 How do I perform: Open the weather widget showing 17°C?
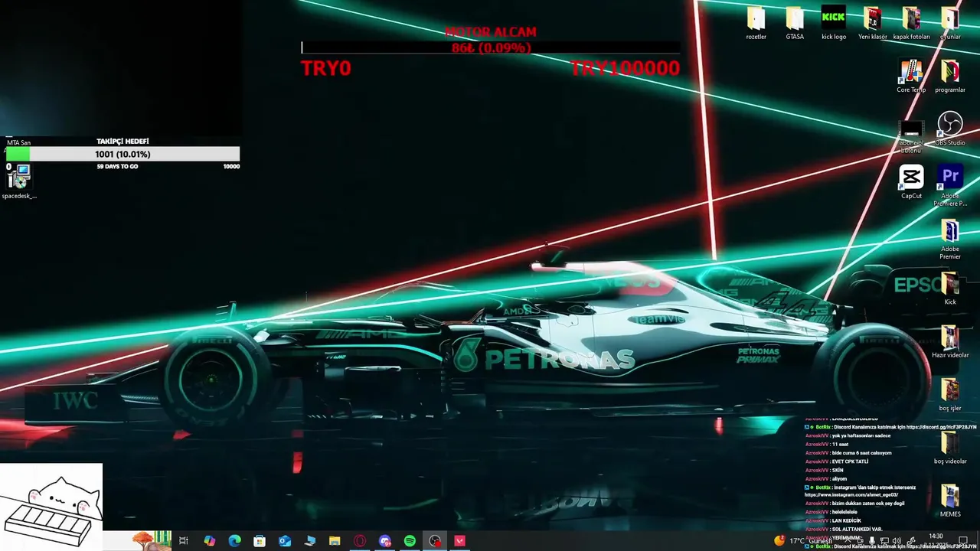click(802, 540)
